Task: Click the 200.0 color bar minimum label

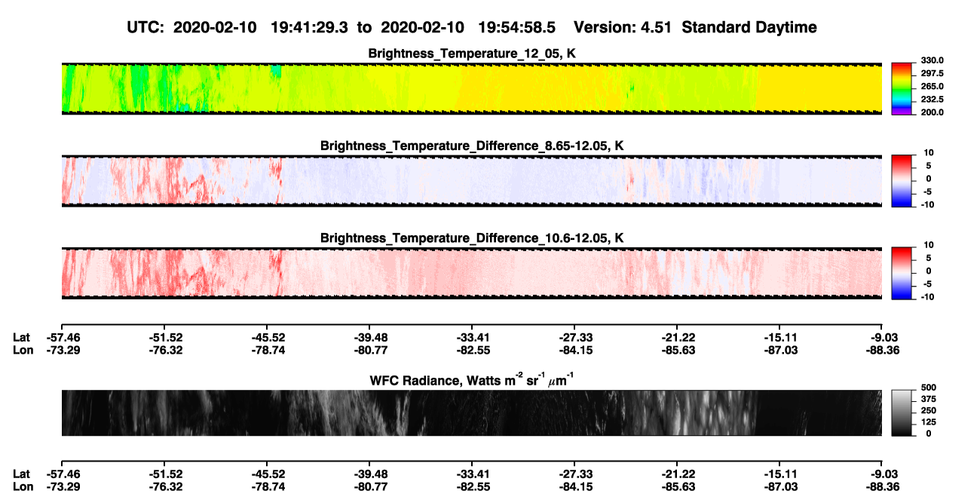Action: (x=933, y=112)
